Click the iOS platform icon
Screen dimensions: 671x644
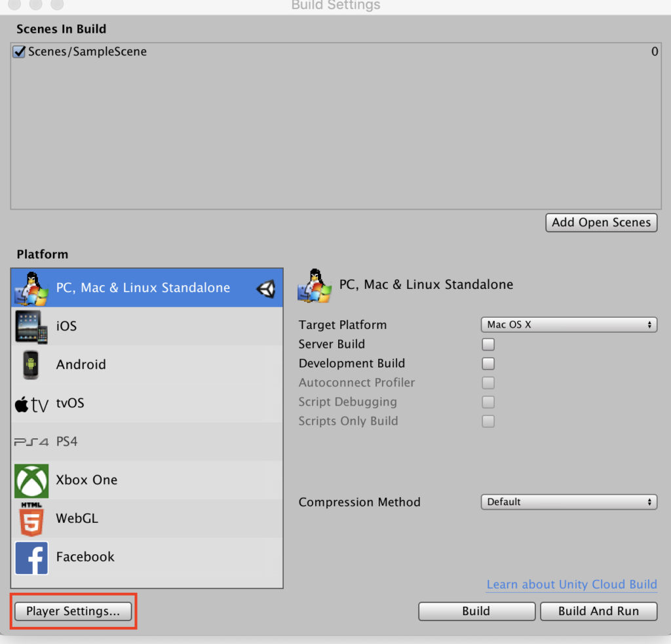tap(31, 326)
